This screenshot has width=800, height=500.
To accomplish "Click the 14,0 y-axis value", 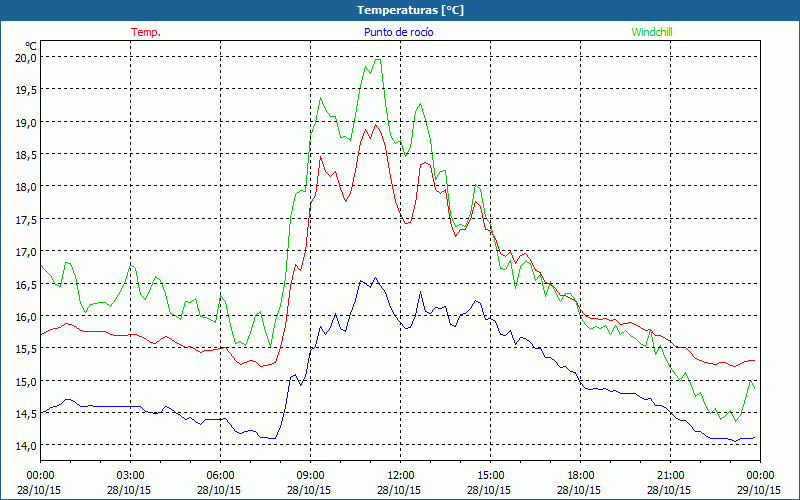I will coord(26,446).
